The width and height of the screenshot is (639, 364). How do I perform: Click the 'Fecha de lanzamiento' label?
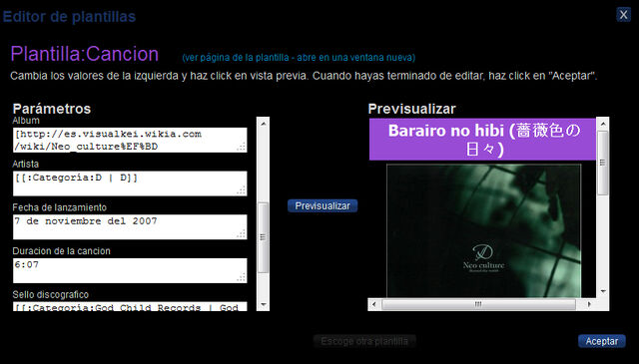click(60, 207)
